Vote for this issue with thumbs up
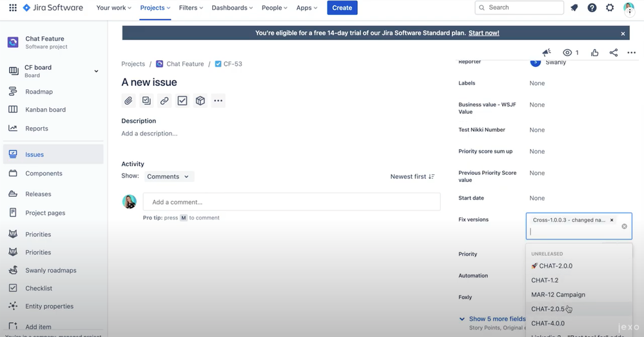Viewport: 644px width, 337px height. coord(595,52)
